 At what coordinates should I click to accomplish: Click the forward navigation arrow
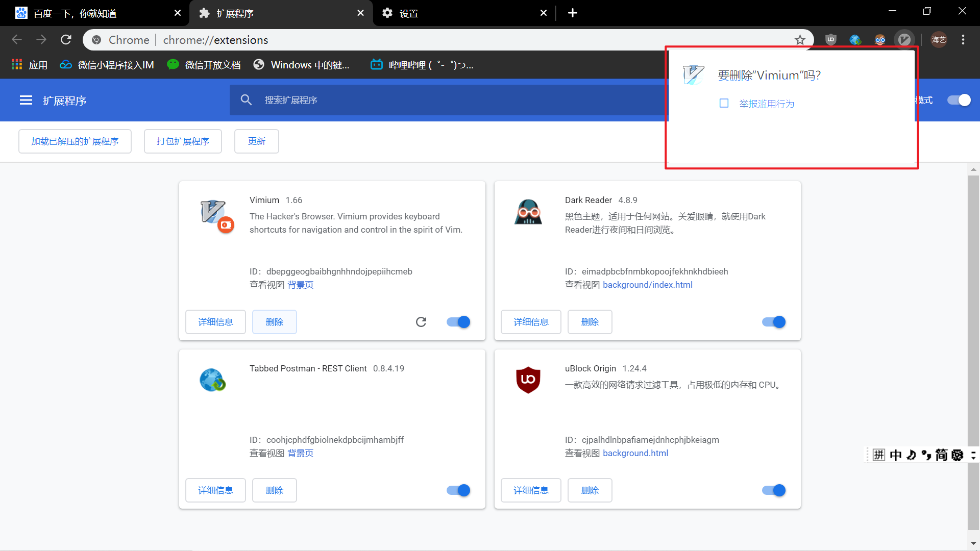[x=41, y=40]
